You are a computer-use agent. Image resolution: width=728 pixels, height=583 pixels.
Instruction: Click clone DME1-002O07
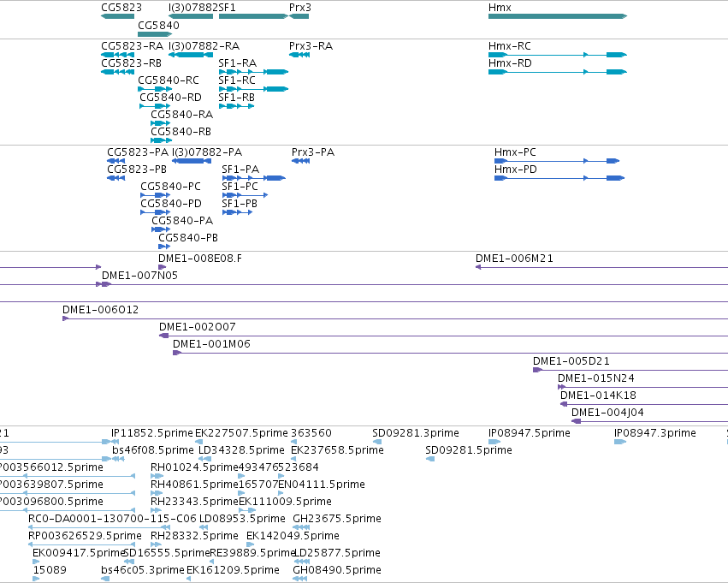click(x=443, y=336)
